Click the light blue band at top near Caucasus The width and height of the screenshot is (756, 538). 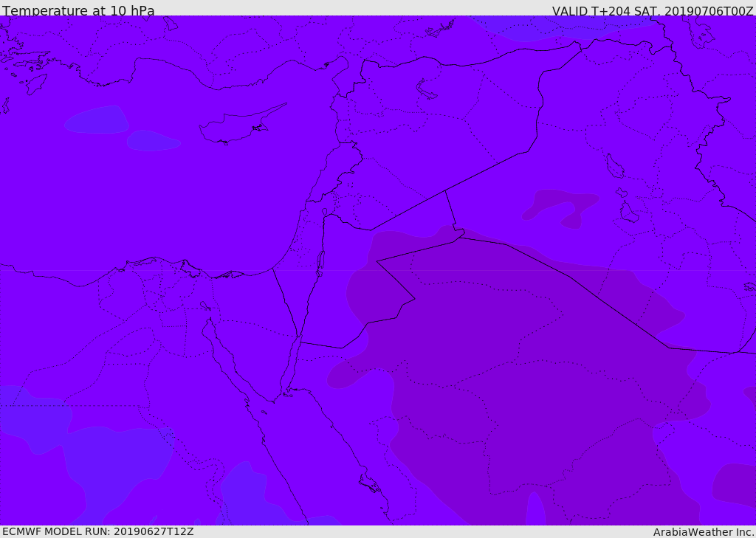pos(564,27)
